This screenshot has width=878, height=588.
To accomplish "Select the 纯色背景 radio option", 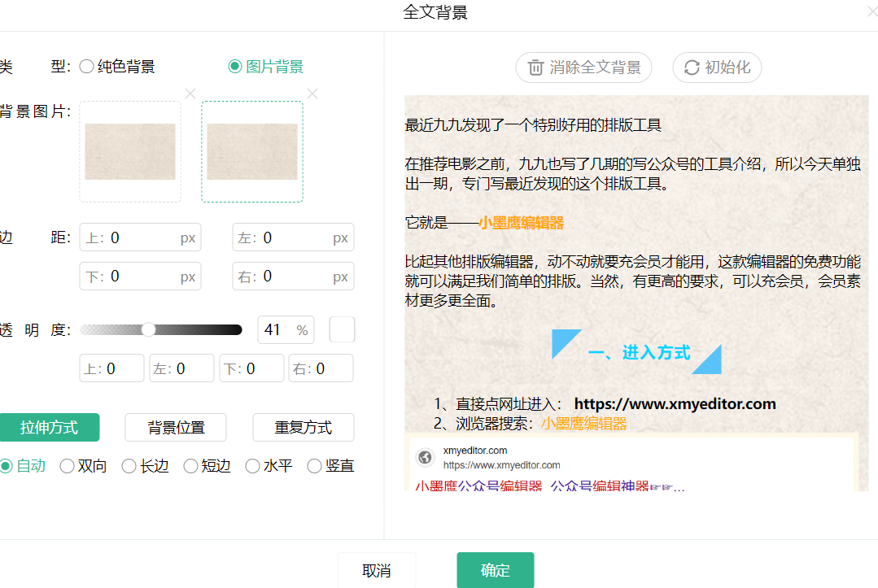I will click(86, 67).
